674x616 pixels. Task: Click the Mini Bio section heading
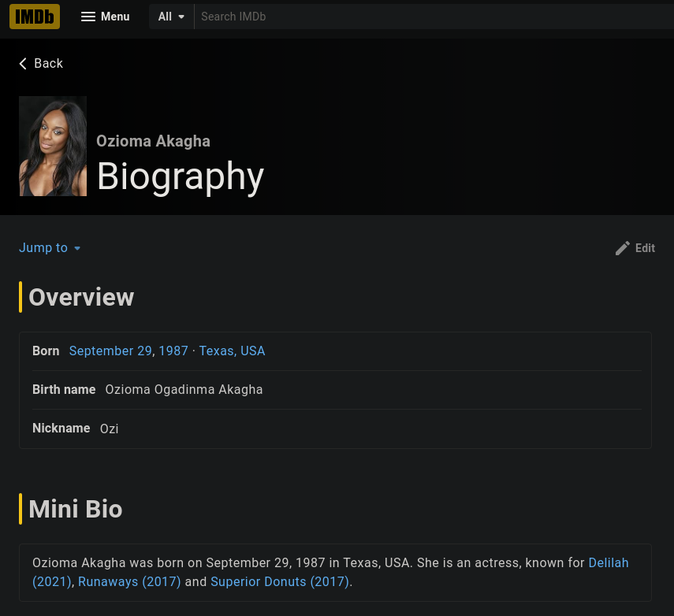pyautogui.click(x=75, y=509)
